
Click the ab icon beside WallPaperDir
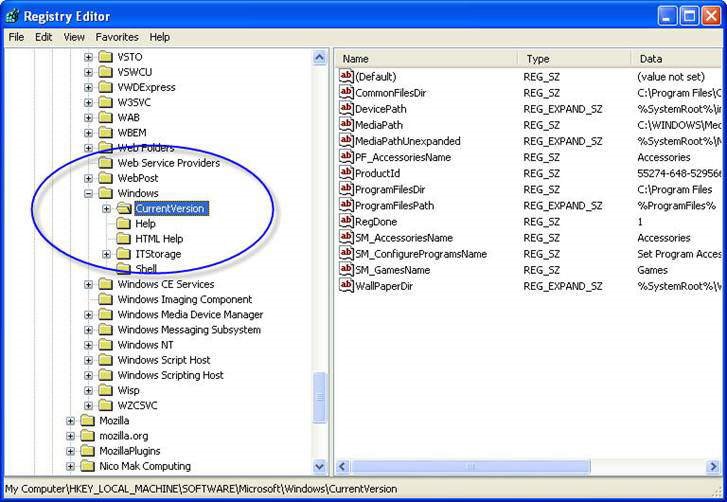coord(346,286)
